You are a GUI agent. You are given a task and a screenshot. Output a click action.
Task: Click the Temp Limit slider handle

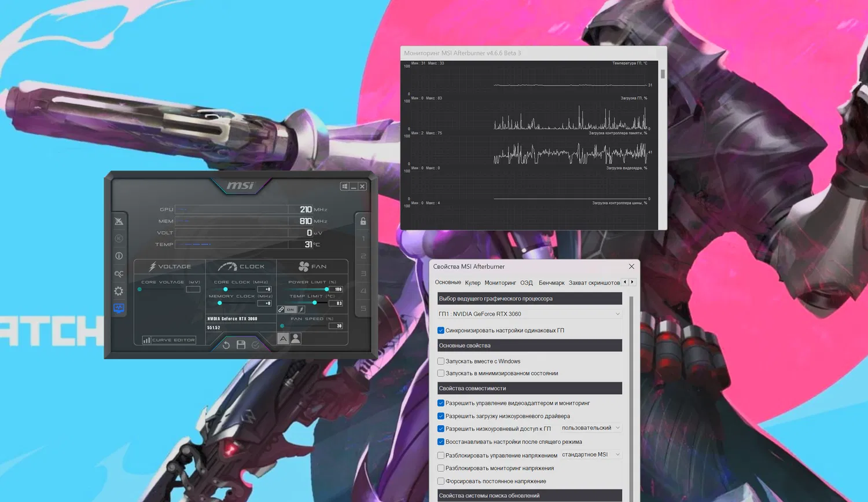click(x=314, y=303)
